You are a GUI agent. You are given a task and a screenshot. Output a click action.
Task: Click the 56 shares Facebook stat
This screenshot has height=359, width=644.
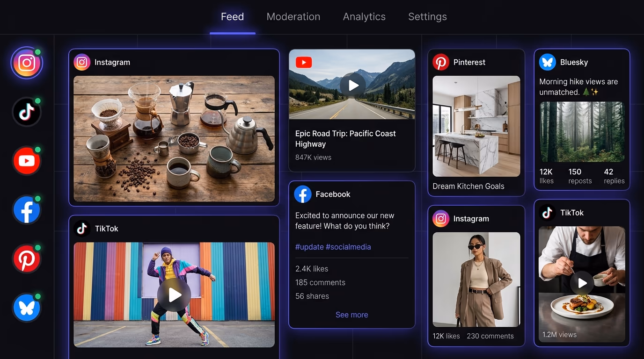pyautogui.click(x=312, y=296)
